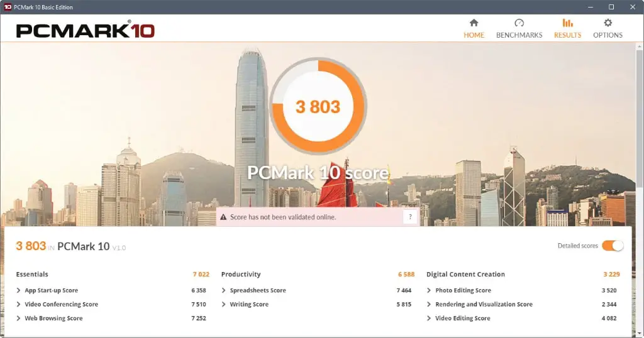The height and width of the screenshot is (338, 644).
Task: Click the scrollbar down arrow
Action: (639, 334)
